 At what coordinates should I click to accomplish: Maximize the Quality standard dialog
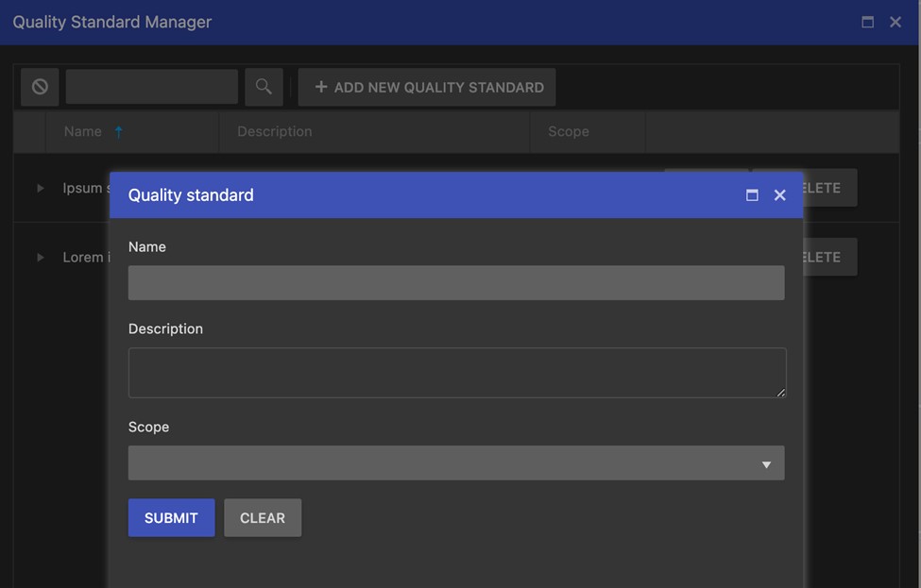coord(752,195)
